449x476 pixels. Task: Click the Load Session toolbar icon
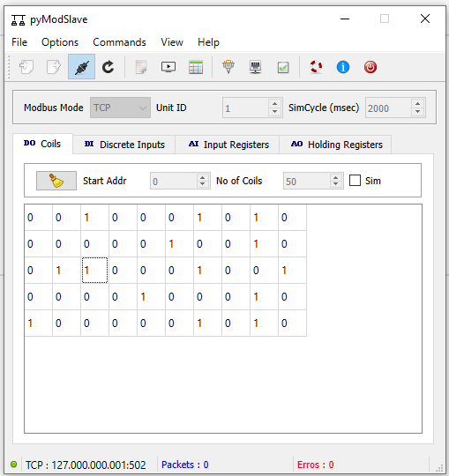(26, 67)
